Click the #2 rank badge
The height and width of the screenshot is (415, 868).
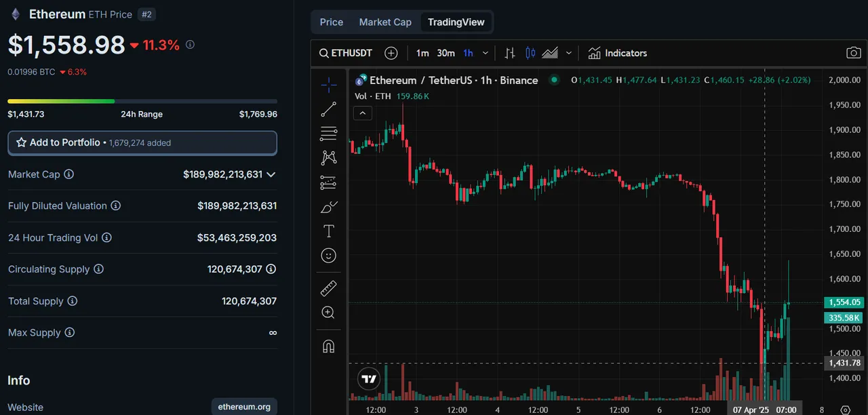coord(146,14)
